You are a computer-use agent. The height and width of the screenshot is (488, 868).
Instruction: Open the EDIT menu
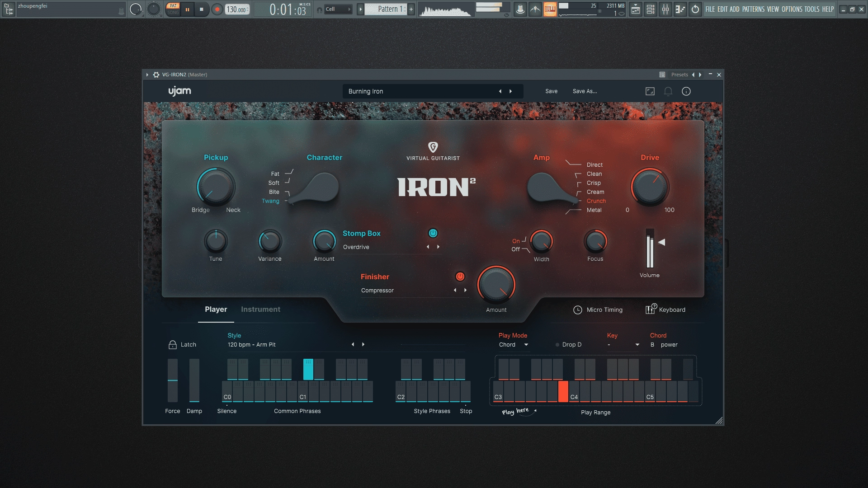[x=722, y=9]
